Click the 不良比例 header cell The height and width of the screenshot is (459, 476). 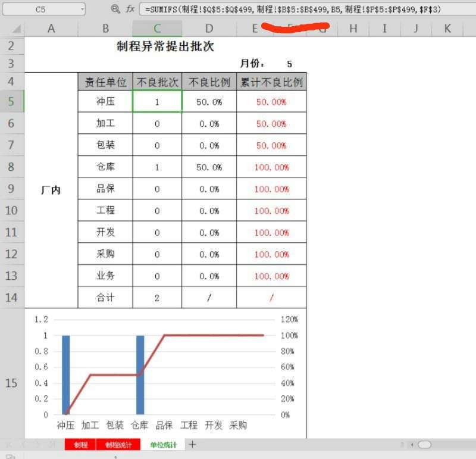tap(209, 82)
